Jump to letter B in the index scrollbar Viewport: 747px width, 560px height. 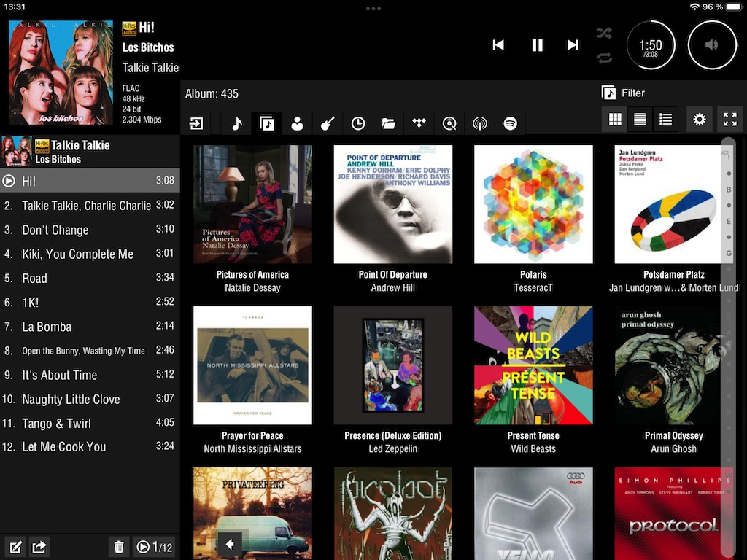729,190
